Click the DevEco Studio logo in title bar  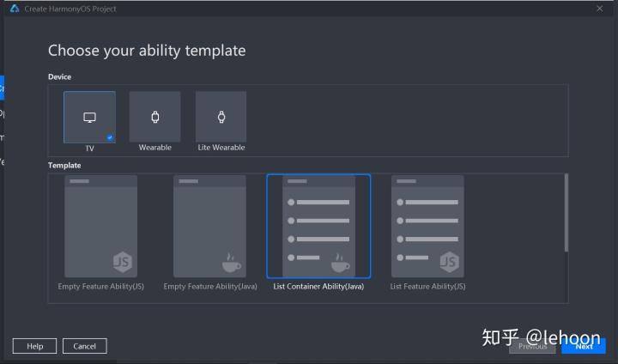click(x=15, y=9)
